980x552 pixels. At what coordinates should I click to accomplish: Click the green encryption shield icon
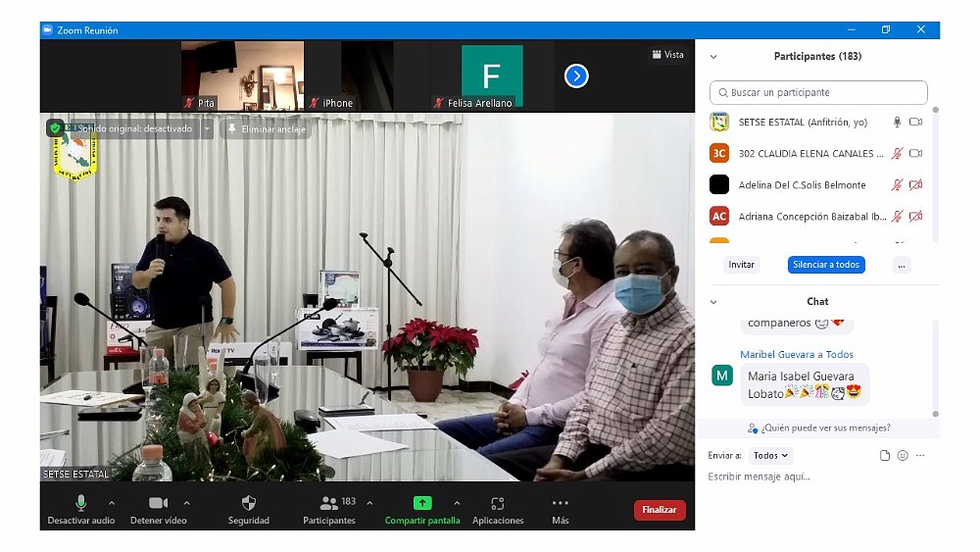(56, 128)
